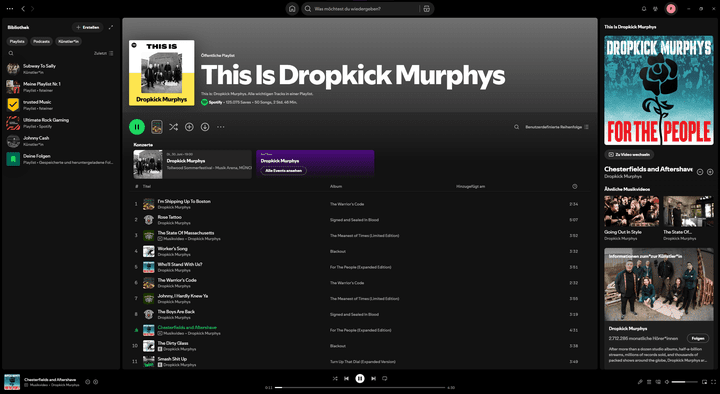This screenshot has width=720, height=394.
Task: Mute with the volume speaker icon
Action: tap(667, 382)
